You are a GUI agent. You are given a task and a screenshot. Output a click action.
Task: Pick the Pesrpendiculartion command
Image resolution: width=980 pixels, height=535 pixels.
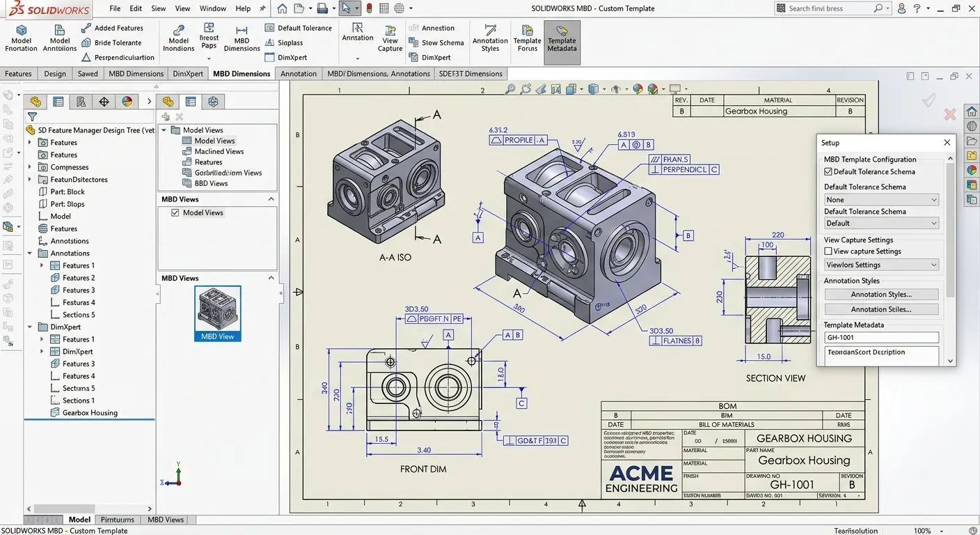pyautogui.click(x=118, y=57)
